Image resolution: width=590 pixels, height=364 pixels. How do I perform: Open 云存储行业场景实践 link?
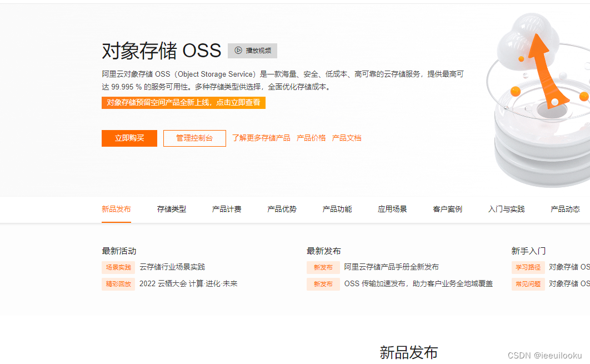pos(172,267)
